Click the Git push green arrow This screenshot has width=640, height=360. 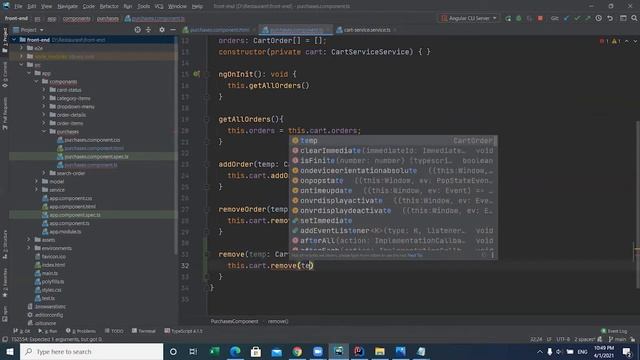click(587, 18)
